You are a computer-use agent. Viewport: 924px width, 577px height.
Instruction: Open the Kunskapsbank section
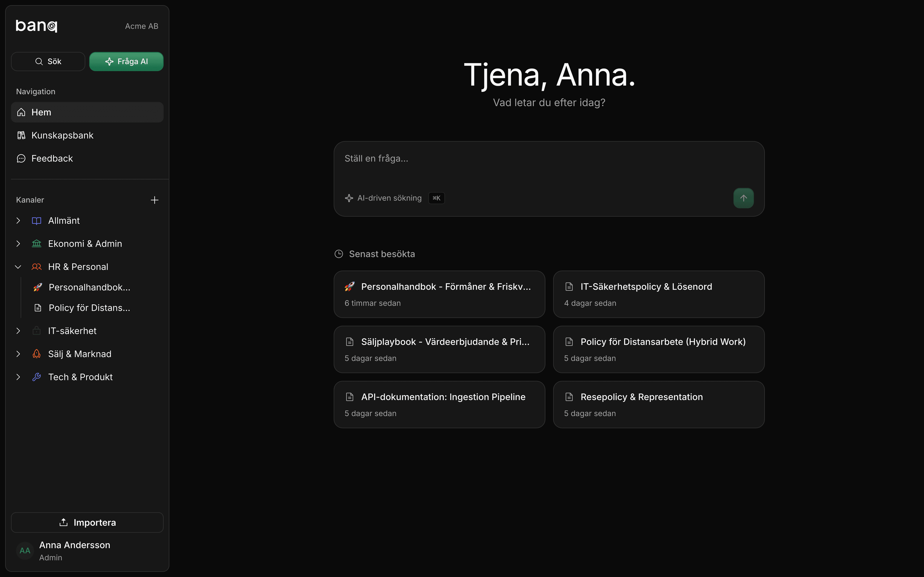[62, 135]
